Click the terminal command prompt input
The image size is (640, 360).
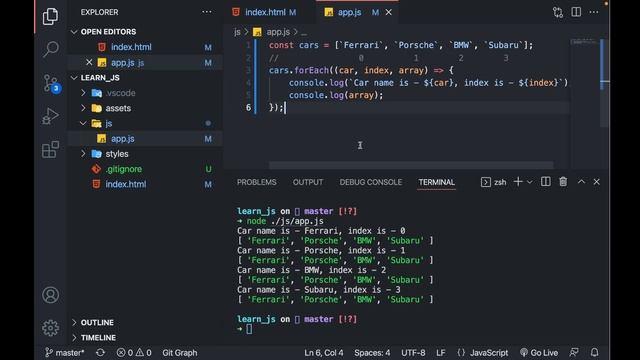tap(249, 329)
